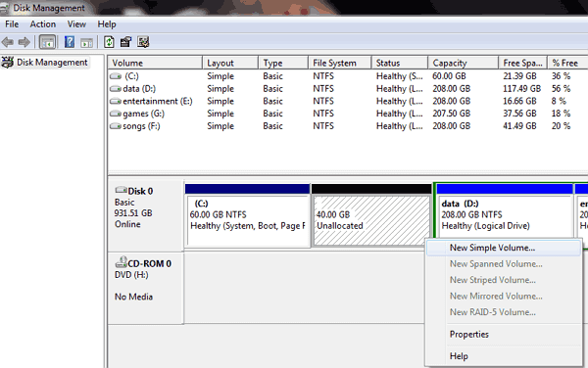Choose Properties from the context menu

[x=504, y=335]
